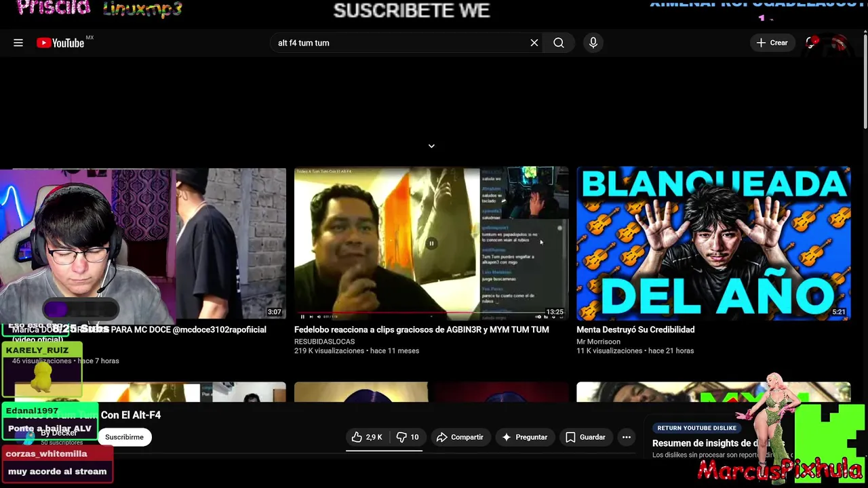The height and width of the screenshot is (488, 868).
Task: Go to the YouTube home logo
Action: pyautogui.click(x=61, y=43)
